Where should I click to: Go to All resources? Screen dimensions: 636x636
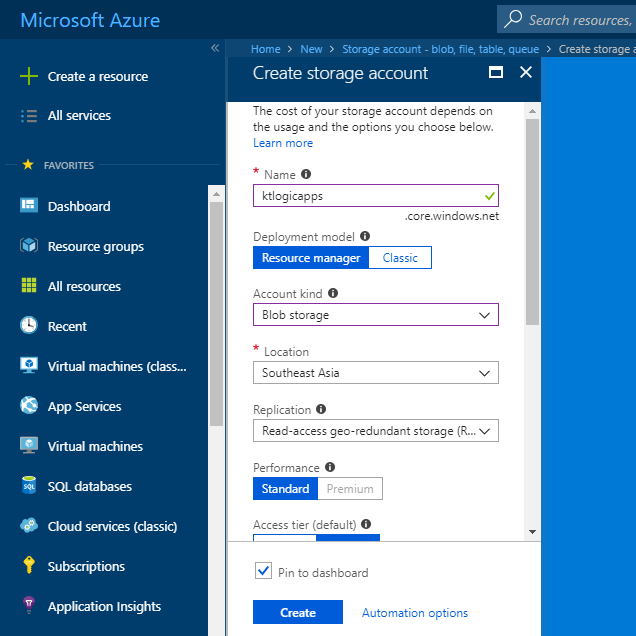[x=84, y=286]
